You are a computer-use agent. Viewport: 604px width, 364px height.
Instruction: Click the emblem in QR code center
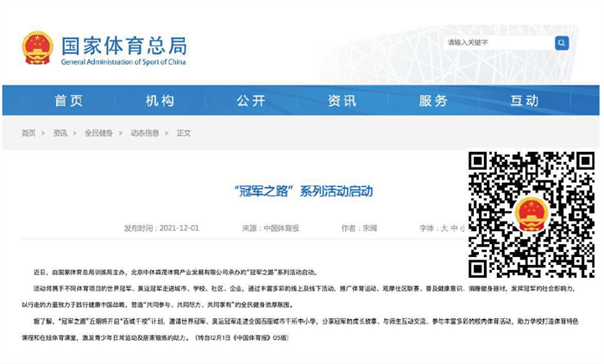(x=531, y=213)
